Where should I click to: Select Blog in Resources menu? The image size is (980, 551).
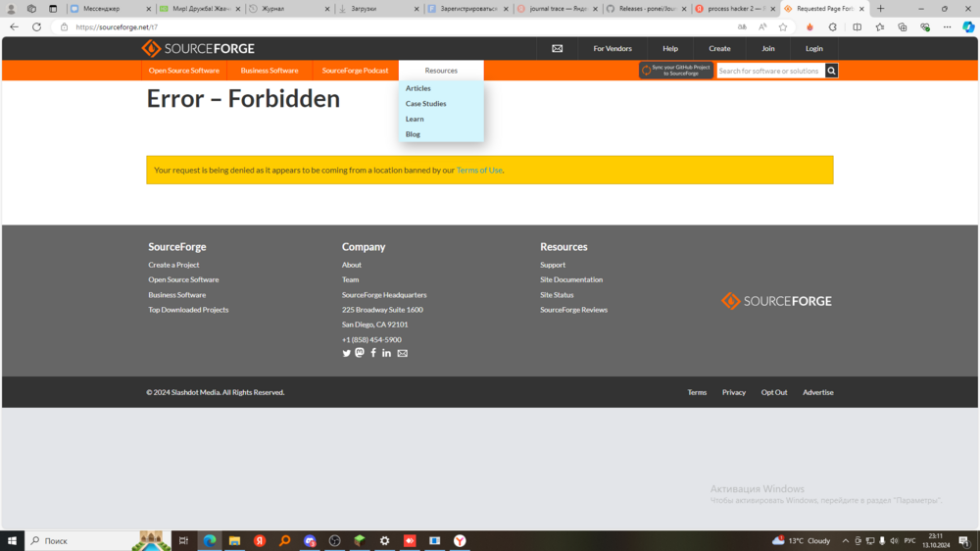[413, 134]
